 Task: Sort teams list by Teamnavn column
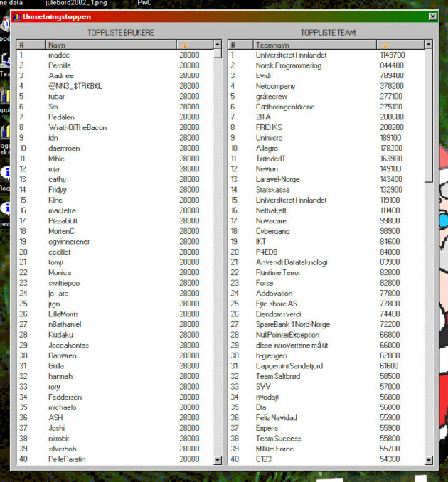pyautogui.click(x=315, y=45)
